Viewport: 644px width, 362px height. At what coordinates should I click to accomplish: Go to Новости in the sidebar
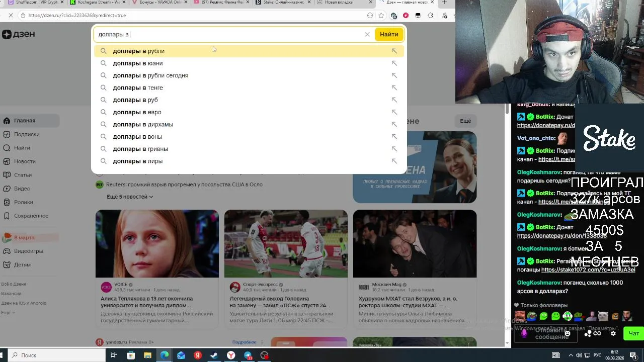pos(30,161)
